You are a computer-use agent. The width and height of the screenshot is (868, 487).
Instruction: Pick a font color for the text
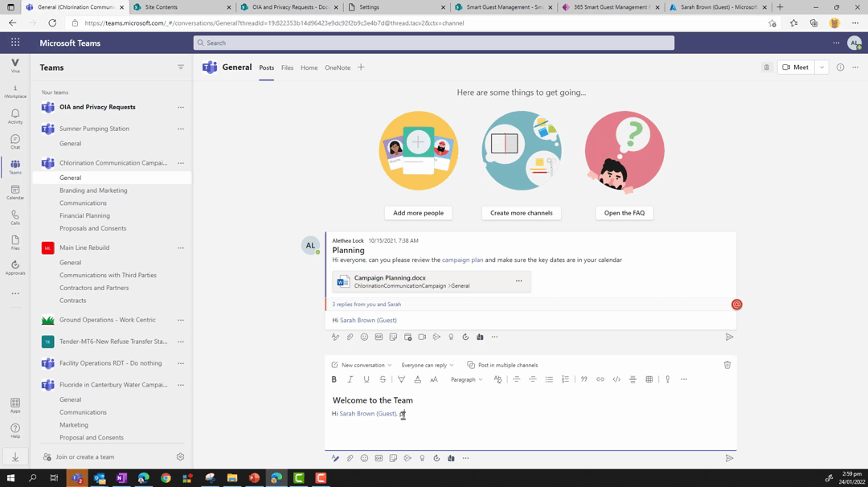pyautogui.click(x=417, y=379)
